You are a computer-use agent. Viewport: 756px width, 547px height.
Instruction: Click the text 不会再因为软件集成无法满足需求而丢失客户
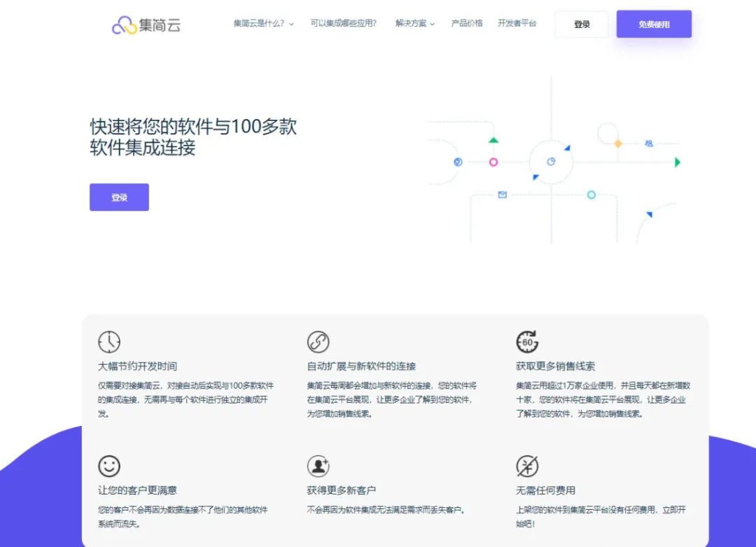pyautogui.click(x=386, y=510)
